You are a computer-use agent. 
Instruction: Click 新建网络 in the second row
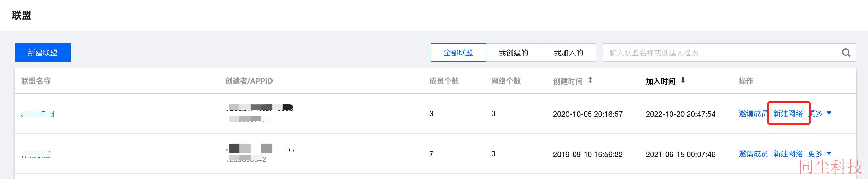[x=788, y=154]
